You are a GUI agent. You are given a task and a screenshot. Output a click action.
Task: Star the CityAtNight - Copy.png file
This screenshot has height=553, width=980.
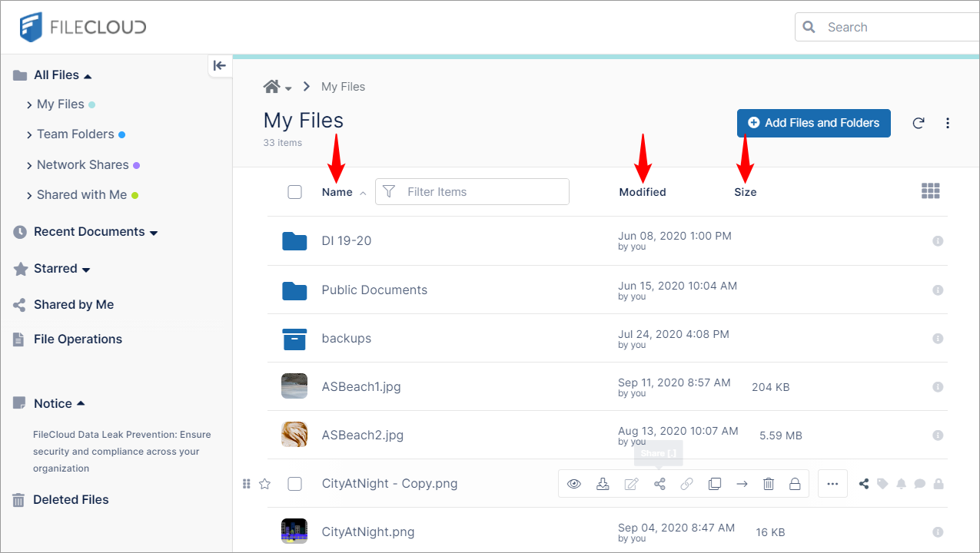(265, 484)
